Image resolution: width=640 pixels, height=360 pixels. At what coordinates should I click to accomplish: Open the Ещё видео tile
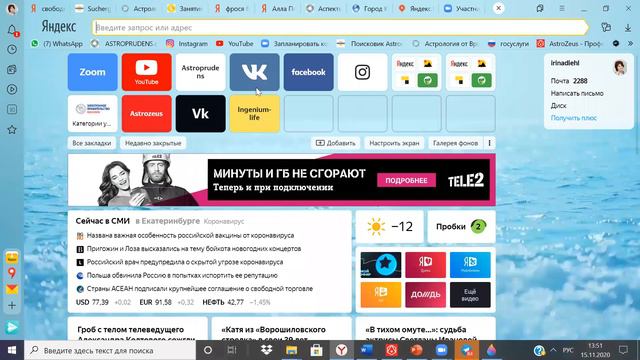(470, 295)
